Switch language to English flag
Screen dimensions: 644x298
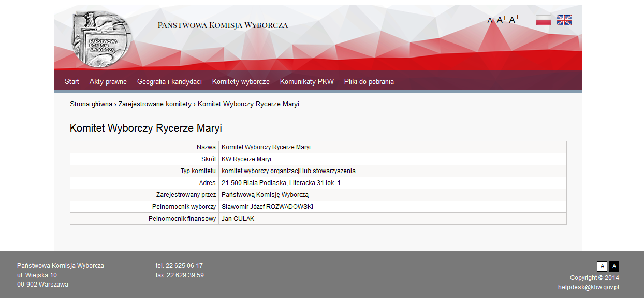click(x=564, y=20)
